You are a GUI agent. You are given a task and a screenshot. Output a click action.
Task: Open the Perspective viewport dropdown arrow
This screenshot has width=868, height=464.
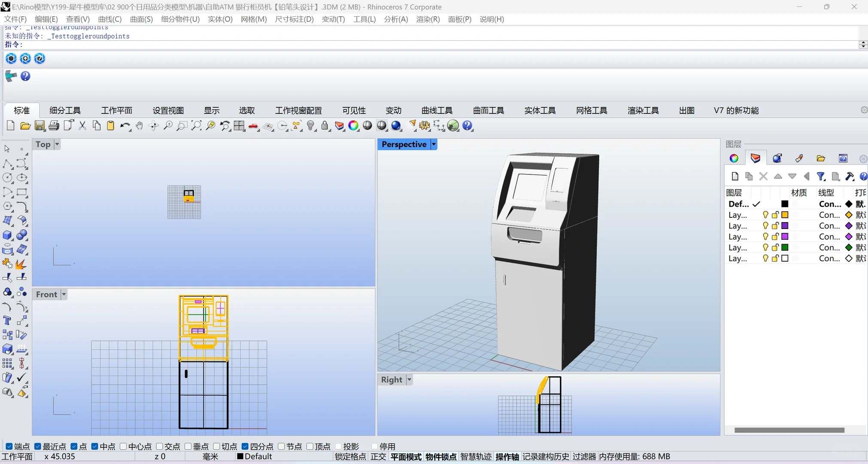[x=434, y=144]
